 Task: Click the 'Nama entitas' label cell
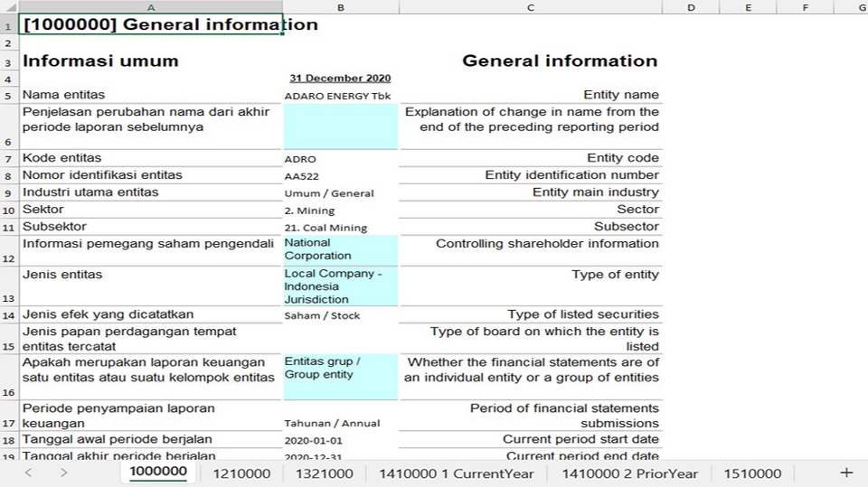(x=151, y=95)
